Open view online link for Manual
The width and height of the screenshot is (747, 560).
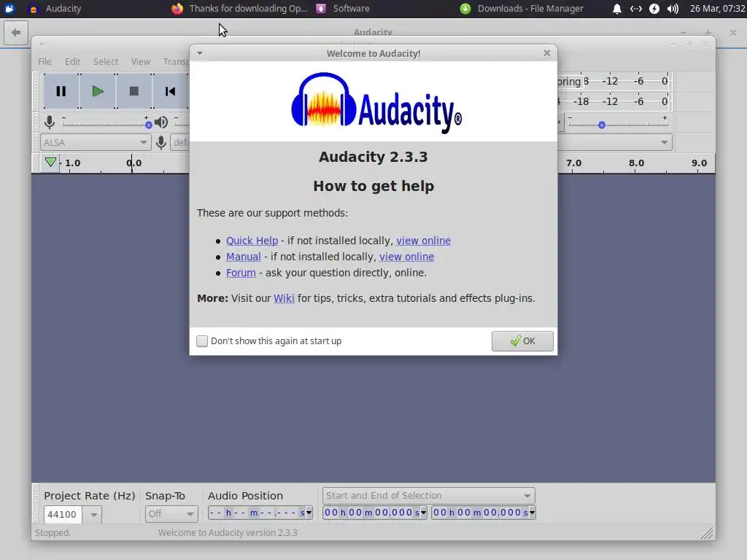406,257
